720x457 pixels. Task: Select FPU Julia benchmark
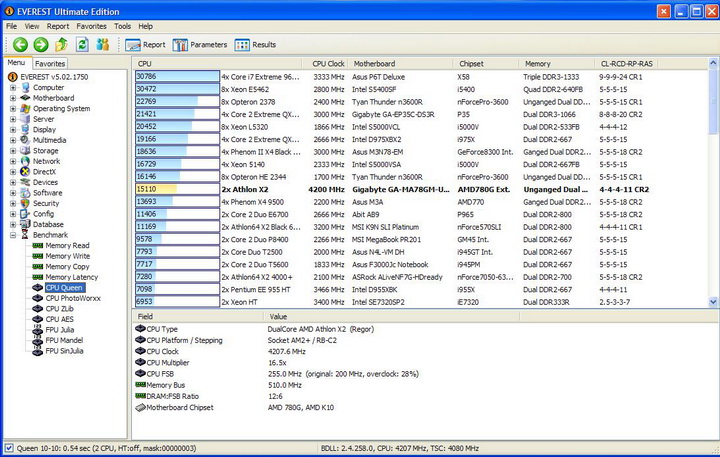pos(60,330)
